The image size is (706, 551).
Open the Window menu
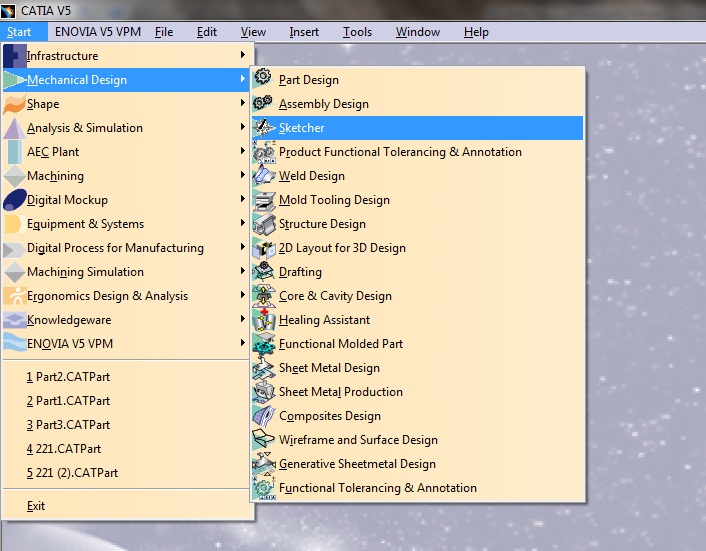pos(418,32)
